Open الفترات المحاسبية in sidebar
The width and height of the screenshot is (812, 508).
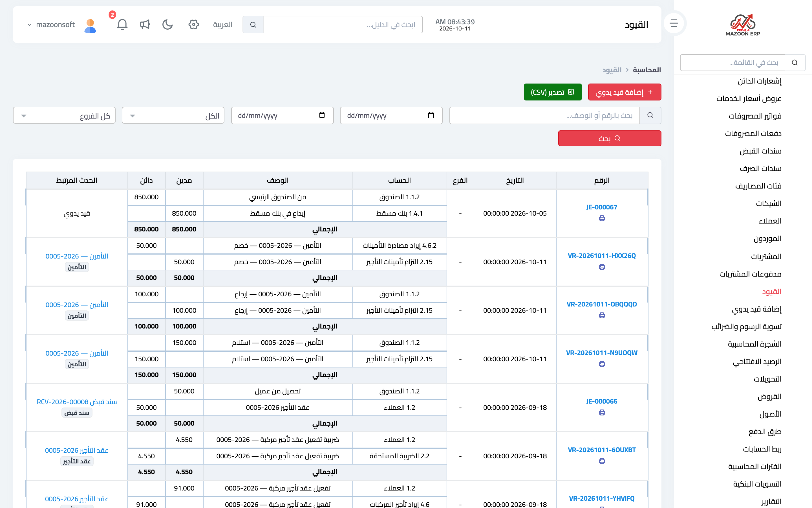pos(754,467)
